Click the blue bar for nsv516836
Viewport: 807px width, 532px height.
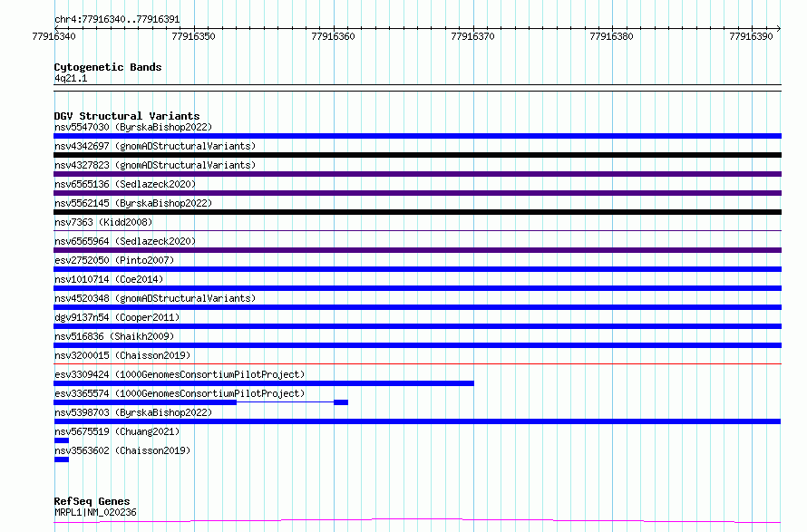[x=417, y=345]
